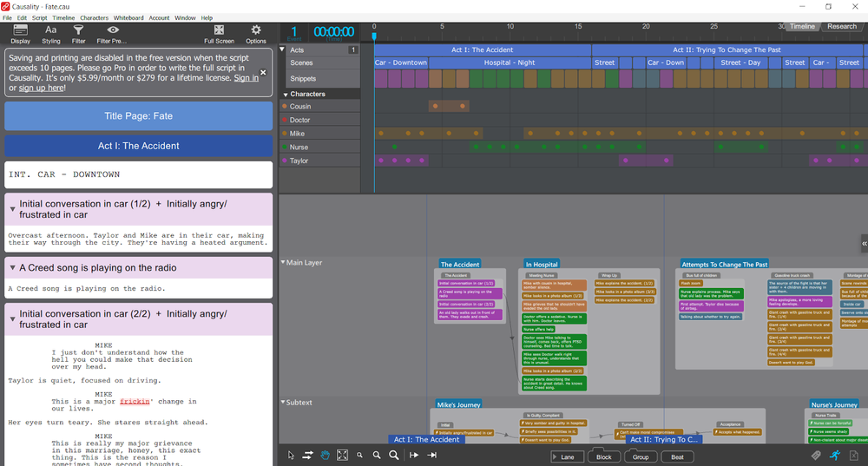Add a Block

pos(604,456)
